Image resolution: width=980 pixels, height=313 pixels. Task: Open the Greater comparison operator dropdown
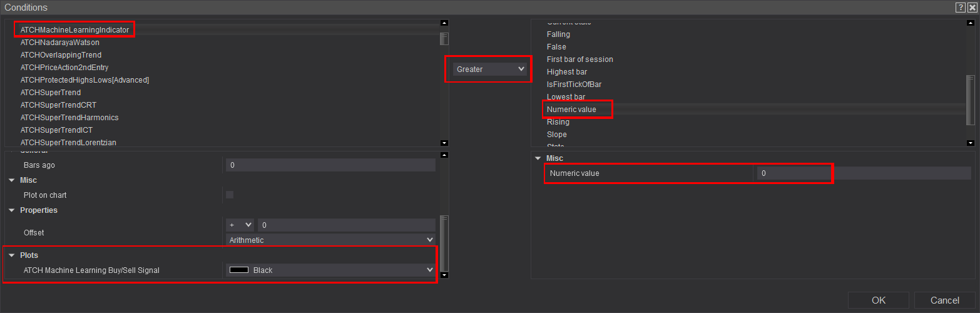pyautogui.click(x=491, y=69)
